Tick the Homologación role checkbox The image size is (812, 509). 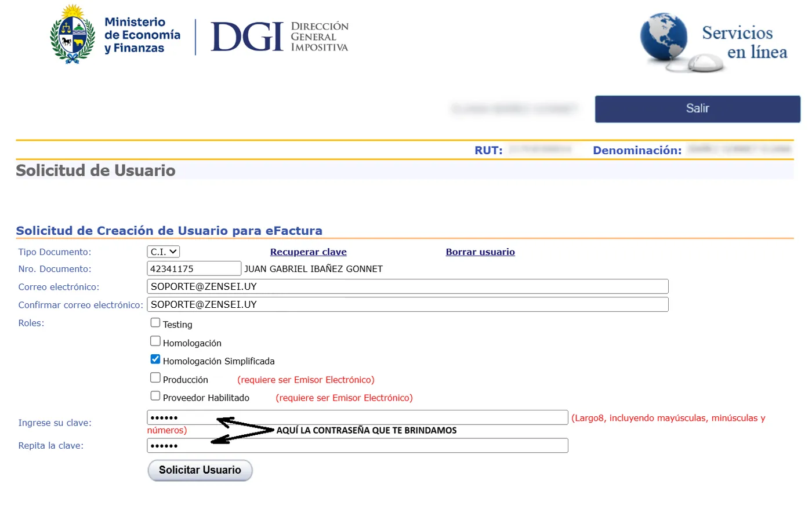pyautogui.click(x=155, y=341)
